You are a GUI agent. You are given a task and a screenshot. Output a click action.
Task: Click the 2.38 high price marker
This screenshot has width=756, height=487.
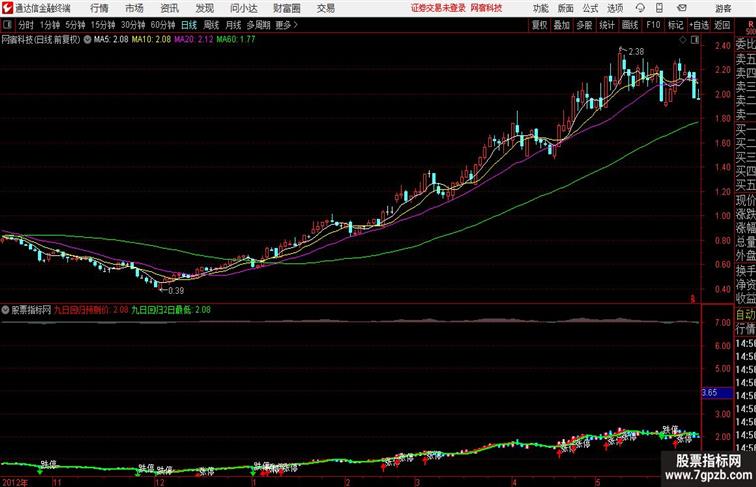(x=636, y=52)
